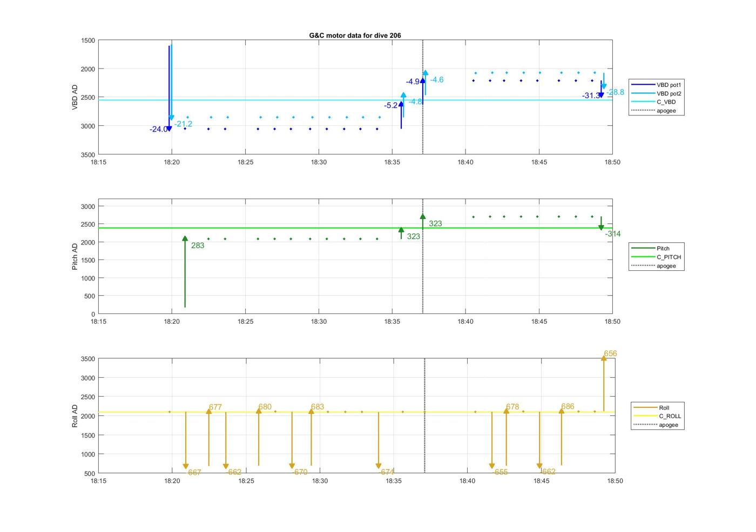Click the -5.2 VBD annotation
Screen dimensions: 756x532
point(391,106)
